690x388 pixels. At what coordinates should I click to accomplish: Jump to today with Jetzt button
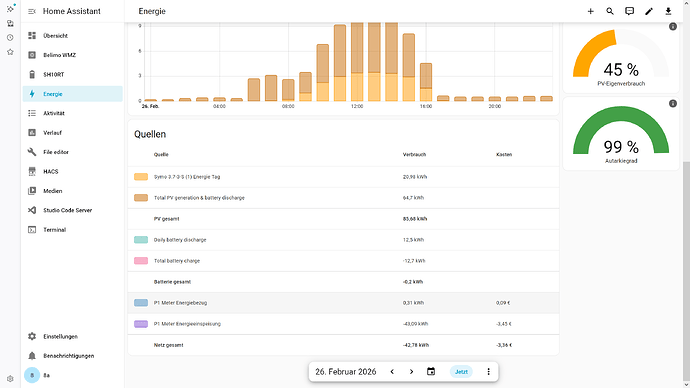tap(461, 372)
